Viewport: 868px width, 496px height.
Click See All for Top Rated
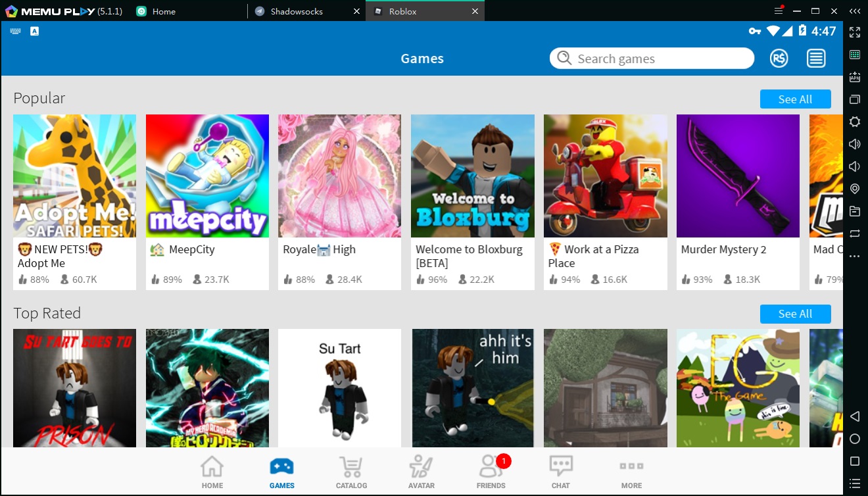click(x=795, y=314)
